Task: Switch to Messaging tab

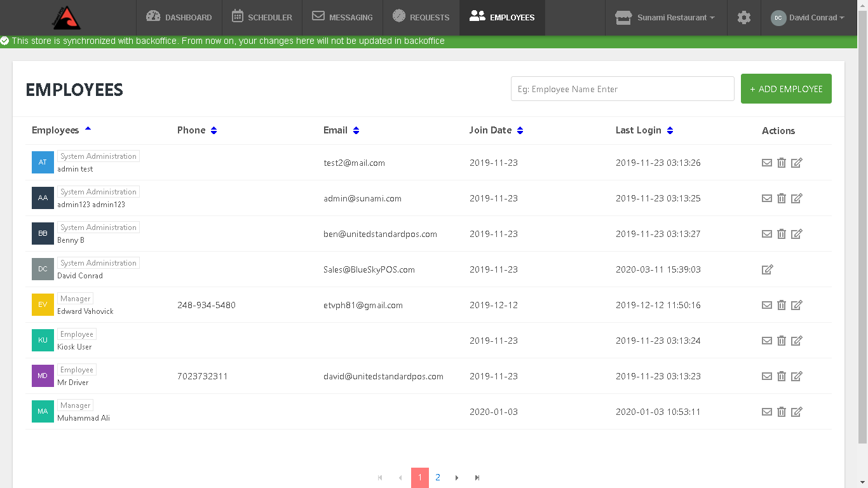Action: (x=342, y=18)
